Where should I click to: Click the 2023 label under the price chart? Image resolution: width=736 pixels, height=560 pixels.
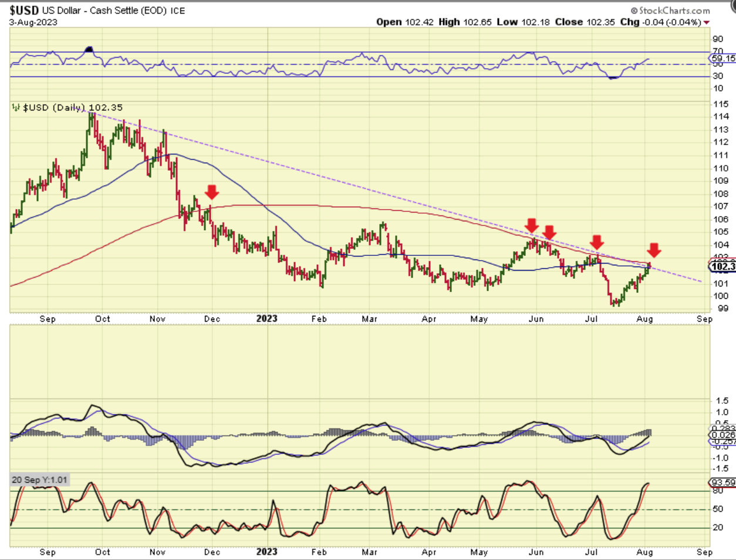tap(266, 319)
